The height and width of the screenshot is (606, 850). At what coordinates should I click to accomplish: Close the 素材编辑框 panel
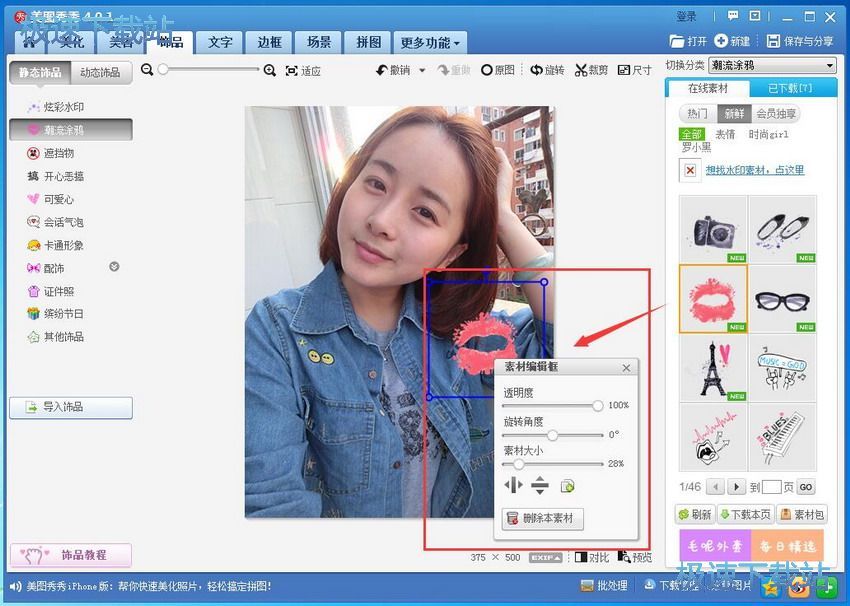tap(626, 368)
